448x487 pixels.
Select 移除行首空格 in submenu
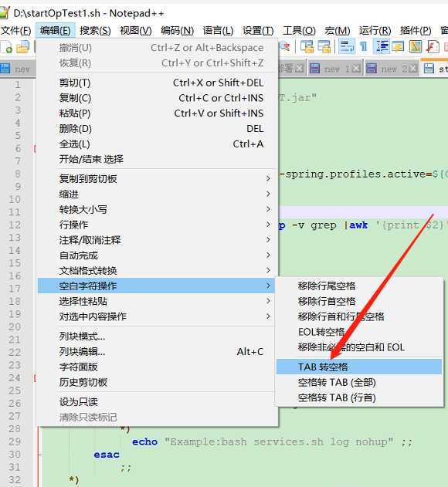359,301
